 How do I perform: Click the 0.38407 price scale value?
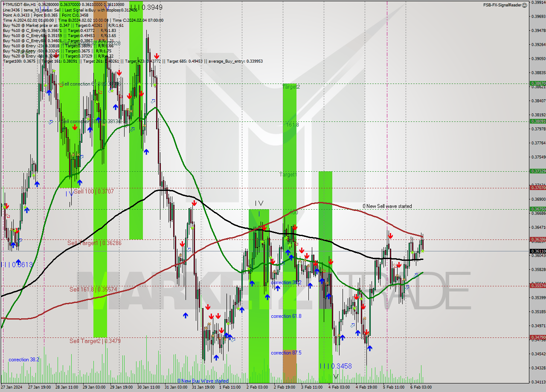click(x=538, y=101)
